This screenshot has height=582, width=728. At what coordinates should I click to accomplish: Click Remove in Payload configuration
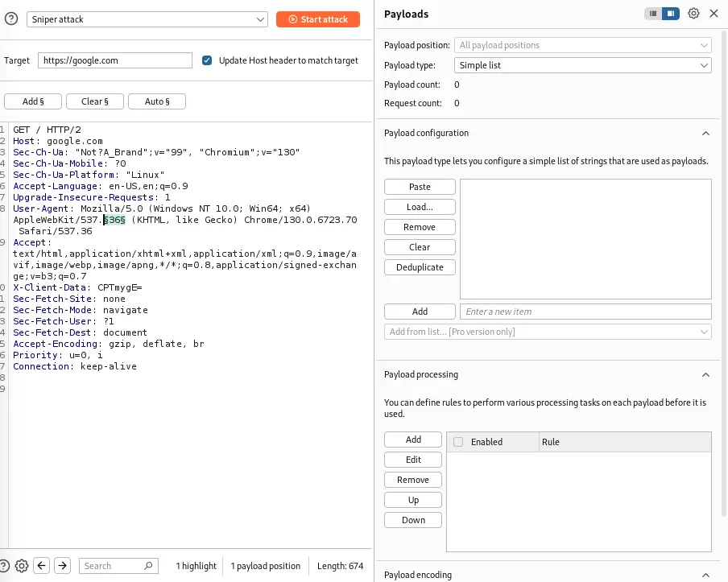(x=420, y=227)
